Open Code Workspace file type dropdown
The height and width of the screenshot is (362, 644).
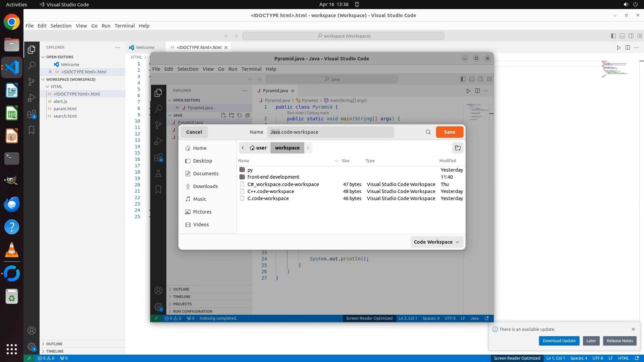[436, 242]
